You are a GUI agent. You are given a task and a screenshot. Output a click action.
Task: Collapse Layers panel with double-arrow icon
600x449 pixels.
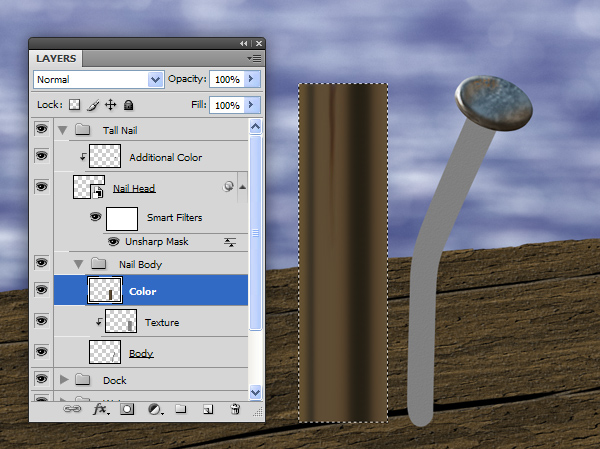(x=243, y=44)
